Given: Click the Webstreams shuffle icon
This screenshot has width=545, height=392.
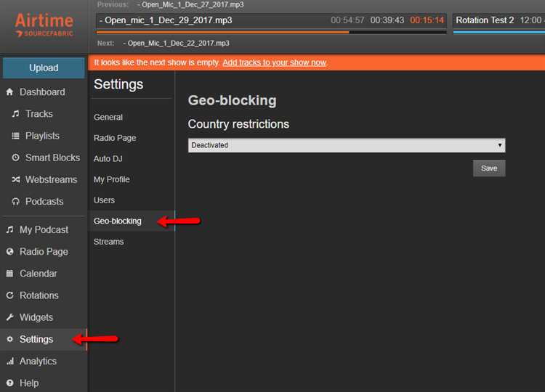Looking at the screenshot, I should click(16, 179).
